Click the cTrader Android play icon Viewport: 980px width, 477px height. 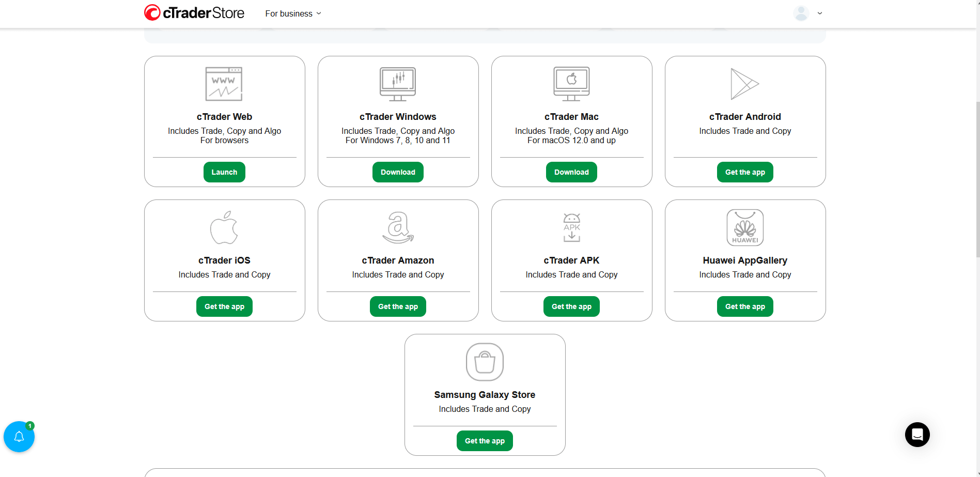(744, 84)
